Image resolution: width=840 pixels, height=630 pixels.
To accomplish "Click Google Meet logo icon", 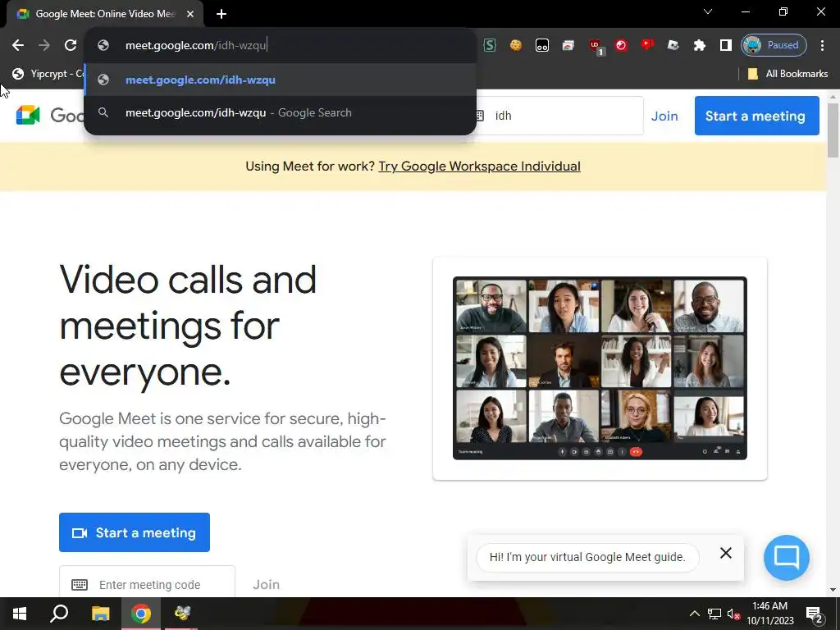I will pyautogui.click(x=28, y=115).
